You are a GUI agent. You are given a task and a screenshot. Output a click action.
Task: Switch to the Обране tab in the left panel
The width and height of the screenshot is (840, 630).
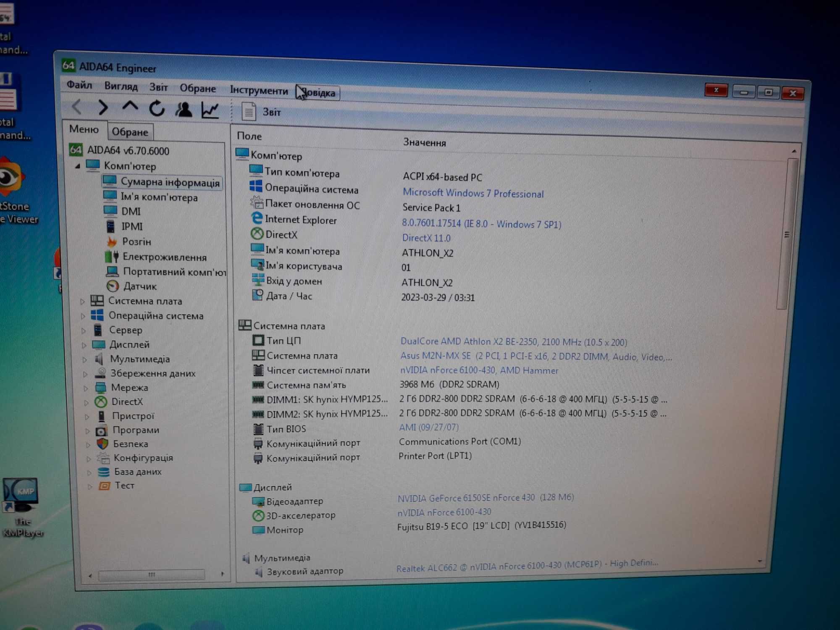point(130,132)
